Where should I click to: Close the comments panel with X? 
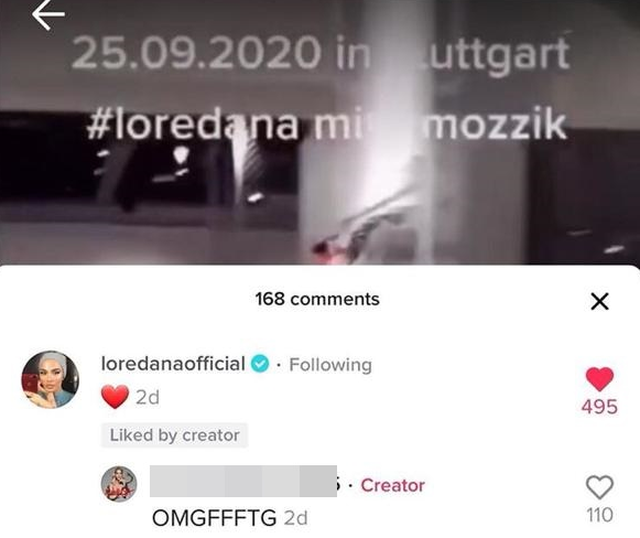pos(600,301)
